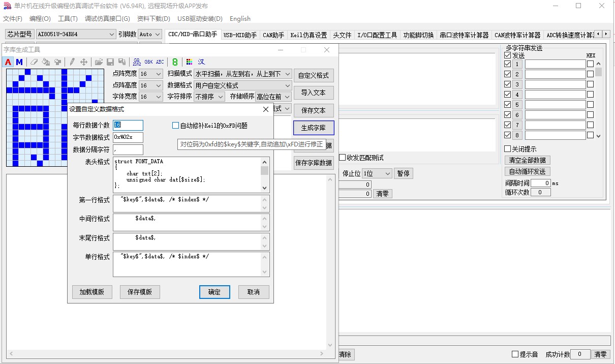This screenshot has height=364, width=615.
Task: Switch to the CAN助手 tab
Action: point(273,35)
